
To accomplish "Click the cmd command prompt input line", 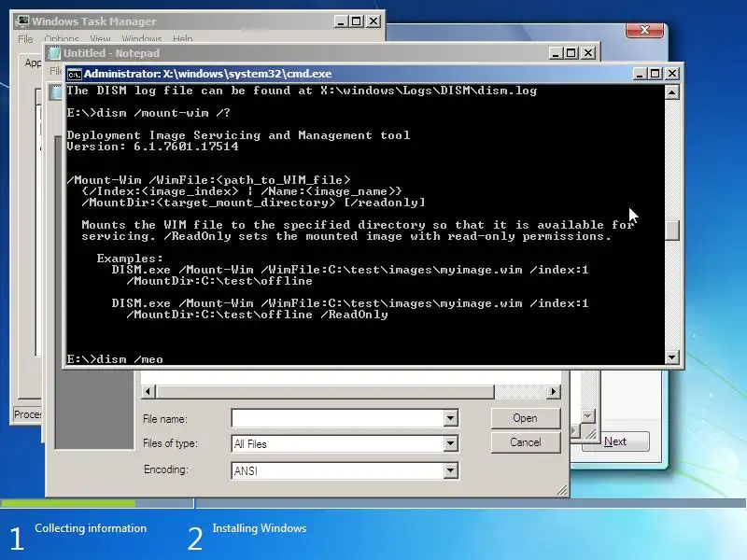I will [x=115, y=359].
